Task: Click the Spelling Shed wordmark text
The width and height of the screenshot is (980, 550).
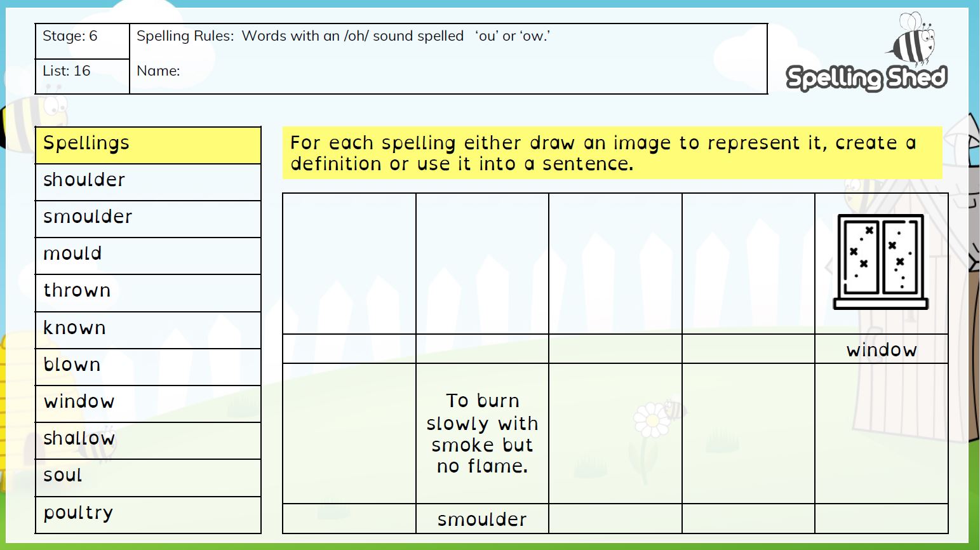Action: [866, 77]
